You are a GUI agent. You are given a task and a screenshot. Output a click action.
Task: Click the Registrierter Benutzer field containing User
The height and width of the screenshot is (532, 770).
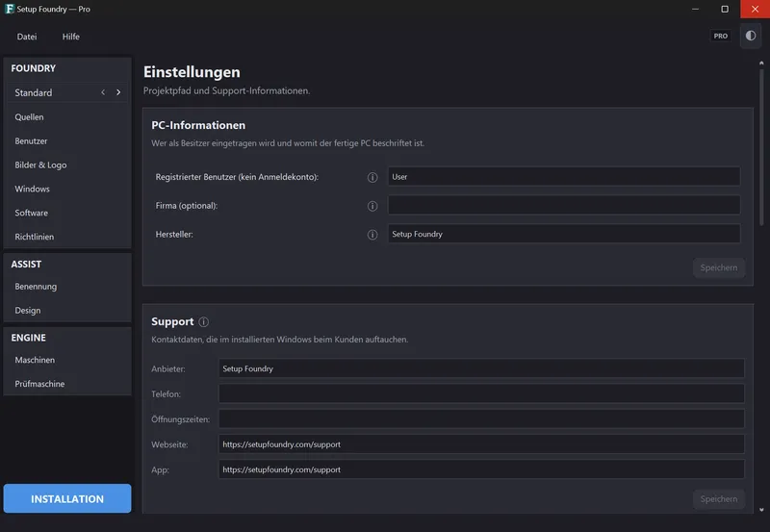[564, 177]
